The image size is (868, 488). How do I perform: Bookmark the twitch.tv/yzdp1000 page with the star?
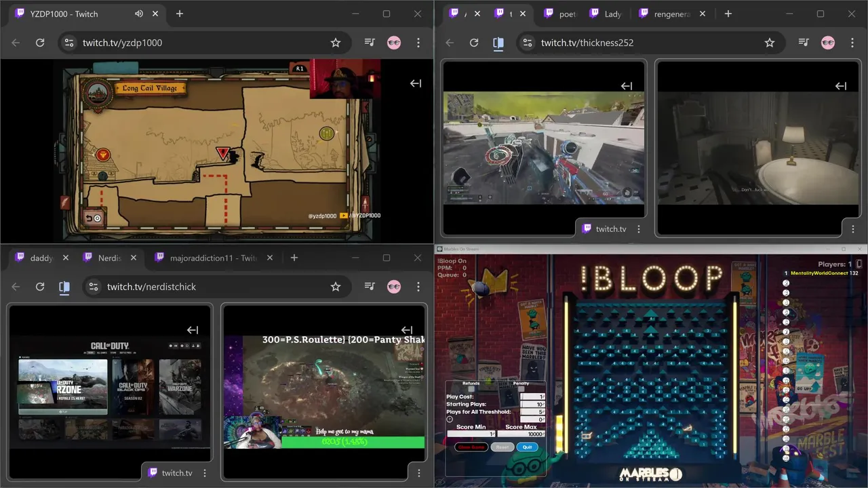tap(336, 43)
